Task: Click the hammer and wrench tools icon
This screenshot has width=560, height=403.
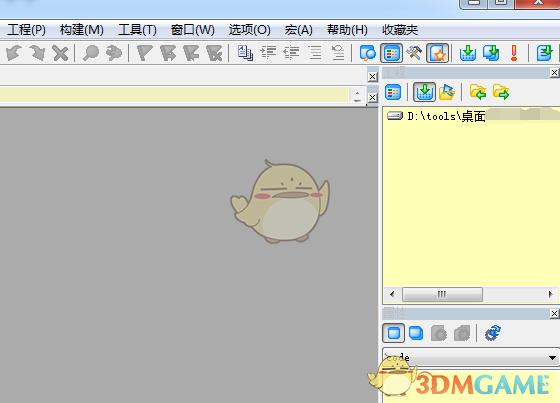Action: coord(414,53)
